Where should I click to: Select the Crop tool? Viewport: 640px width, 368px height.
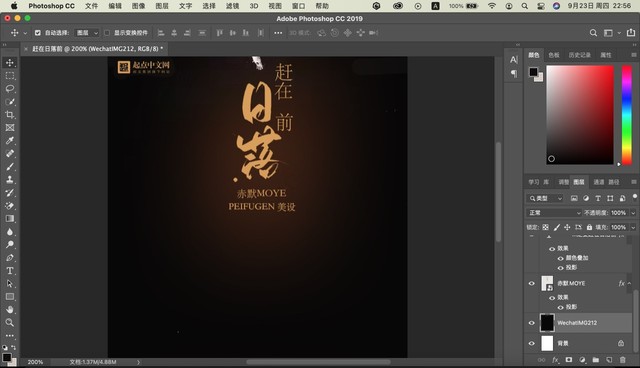10,115
